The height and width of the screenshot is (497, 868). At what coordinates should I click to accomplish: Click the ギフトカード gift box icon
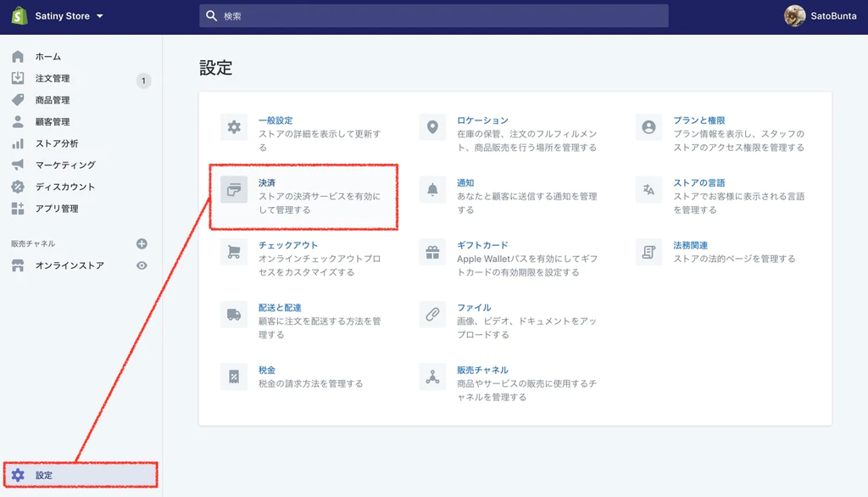pyautogui.click(x=432, y=252)
